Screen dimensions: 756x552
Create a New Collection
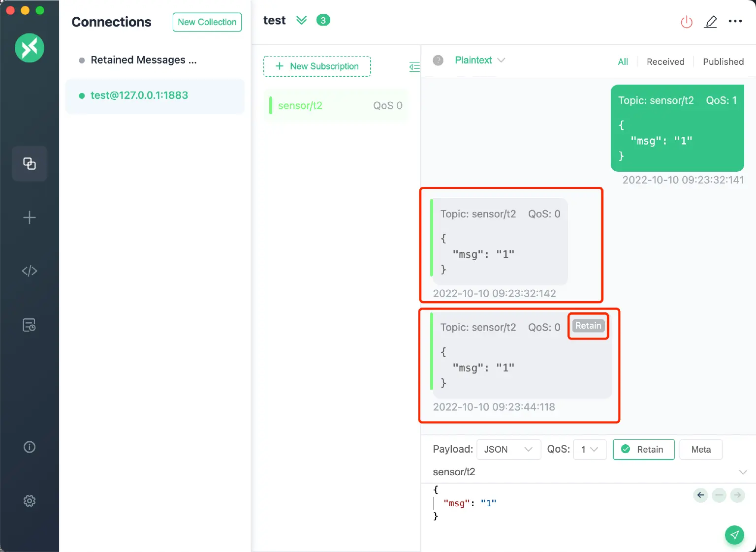point(207,22)
